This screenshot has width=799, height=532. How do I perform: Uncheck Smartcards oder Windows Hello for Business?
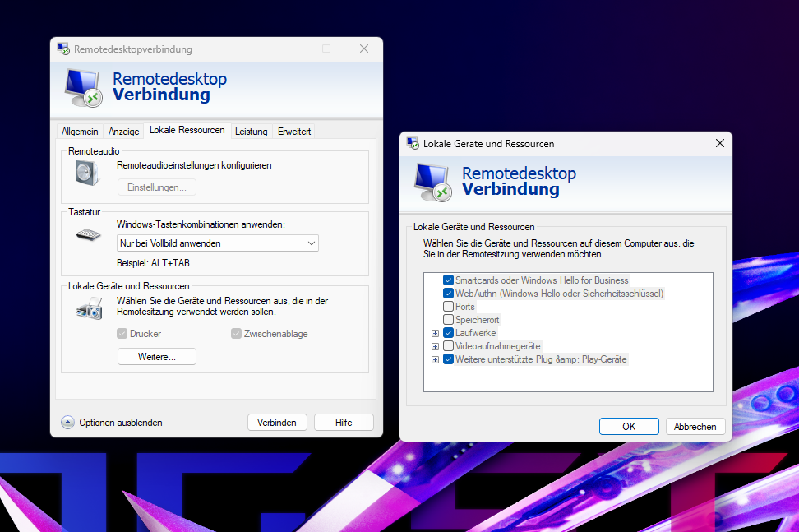[x=449, y=280]
